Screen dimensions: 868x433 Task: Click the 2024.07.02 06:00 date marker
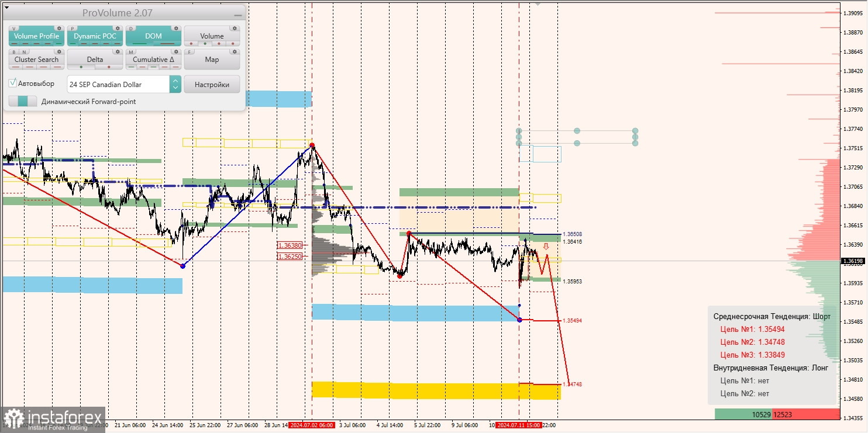point(311,425)
